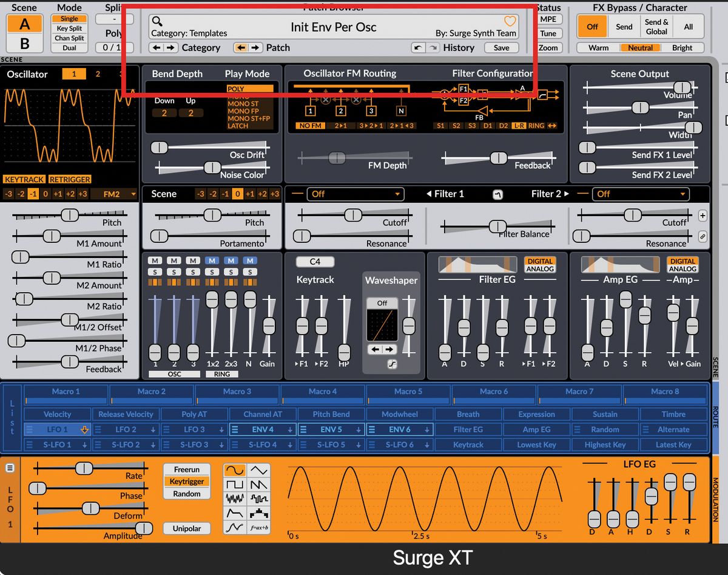Click the C4 keytrack pitch field
This screenshot has width=728, height=575.
[314, 261]
